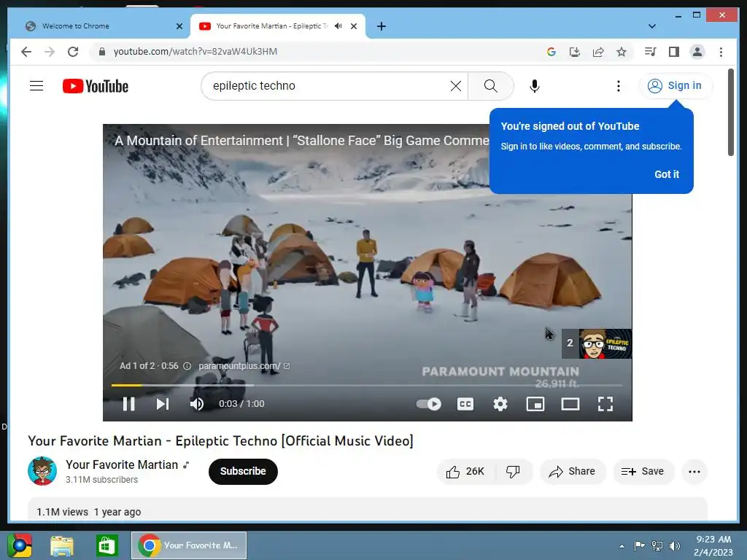Viewport: 747px width, 560px height.
Task: Open a new tab
Action: 381,26
